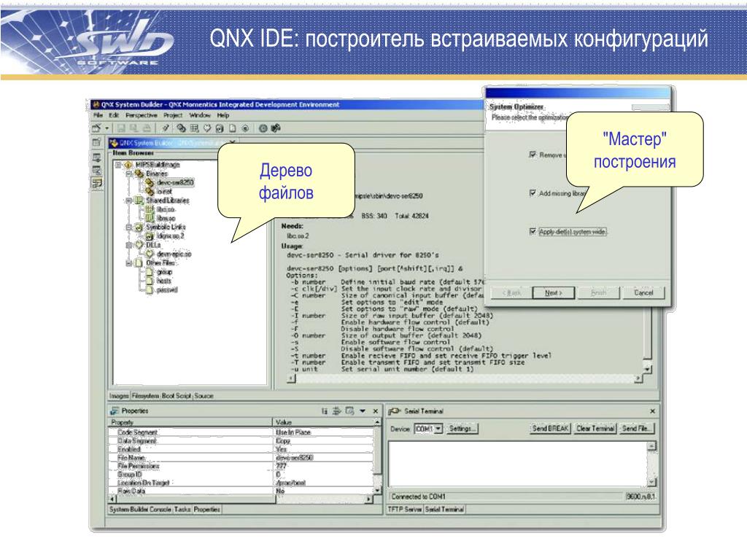The height and width of the screenshot is (560, 747).
Task: Switch to the TFTP Server tab
Action: coord(404,510)
